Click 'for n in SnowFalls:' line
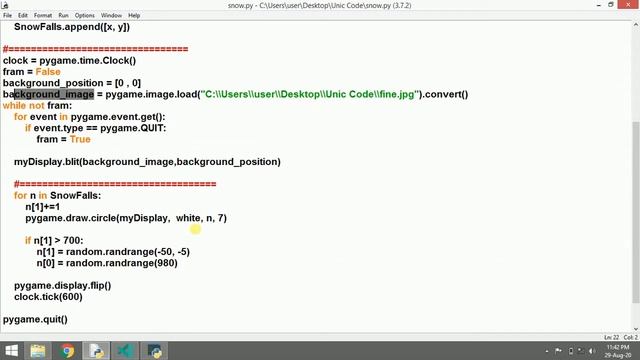This screenshot has height=360, width=640. coord(57,196)
